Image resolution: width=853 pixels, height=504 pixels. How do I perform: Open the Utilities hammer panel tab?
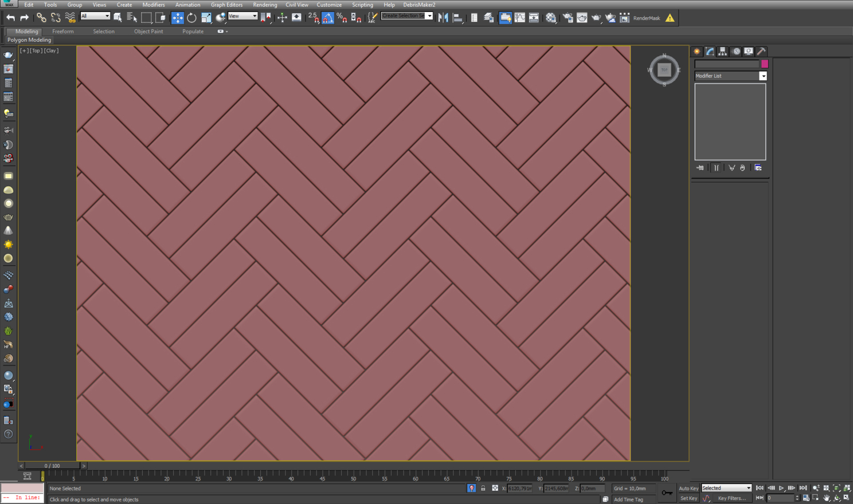[x=761, y=52]
